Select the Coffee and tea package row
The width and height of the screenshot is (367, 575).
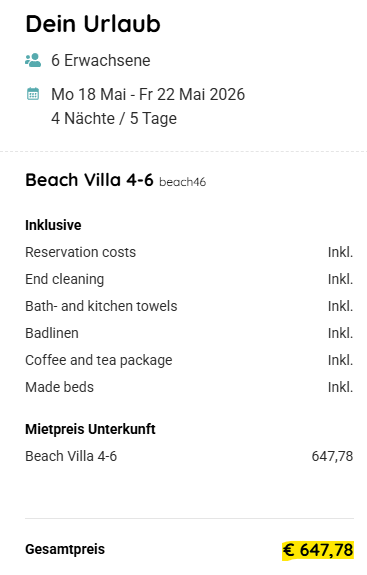click(x=189, y=360)
